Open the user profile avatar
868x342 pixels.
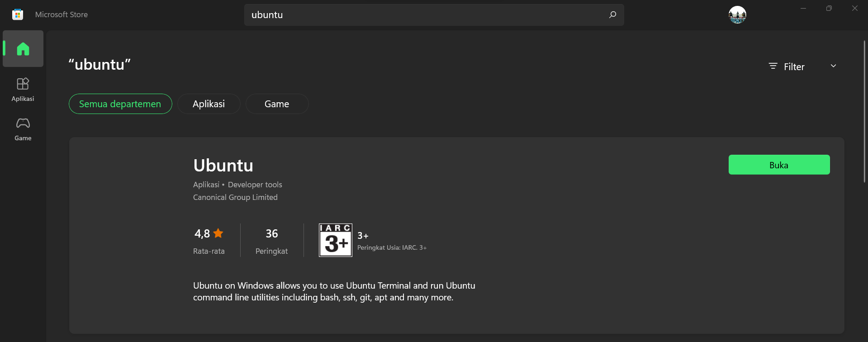coord(737,15)
